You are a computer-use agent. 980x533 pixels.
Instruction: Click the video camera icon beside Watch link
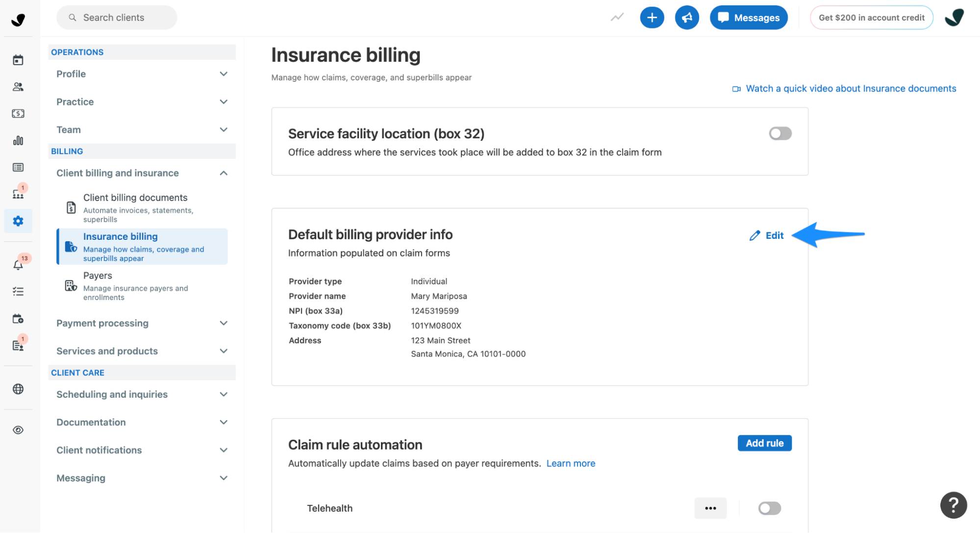(736, 89)
